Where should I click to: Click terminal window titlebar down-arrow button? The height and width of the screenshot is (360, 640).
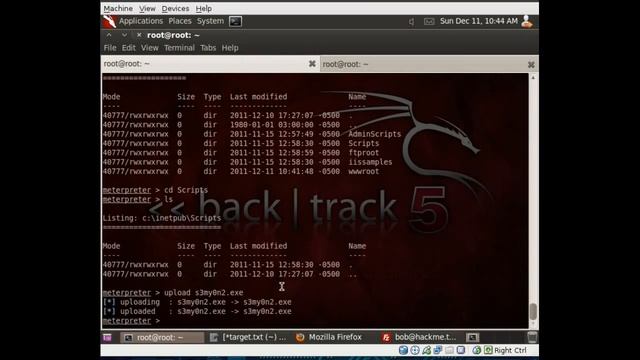pos(124,36)
